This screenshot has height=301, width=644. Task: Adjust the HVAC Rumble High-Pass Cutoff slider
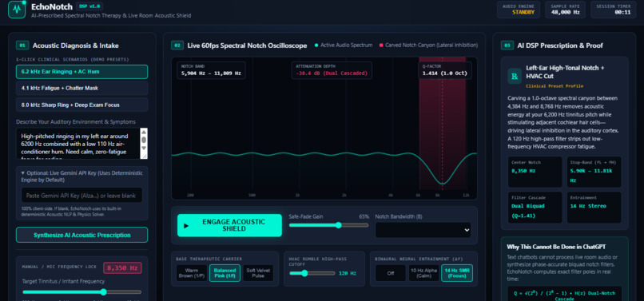pyautogui.click(x=312, y=273)
